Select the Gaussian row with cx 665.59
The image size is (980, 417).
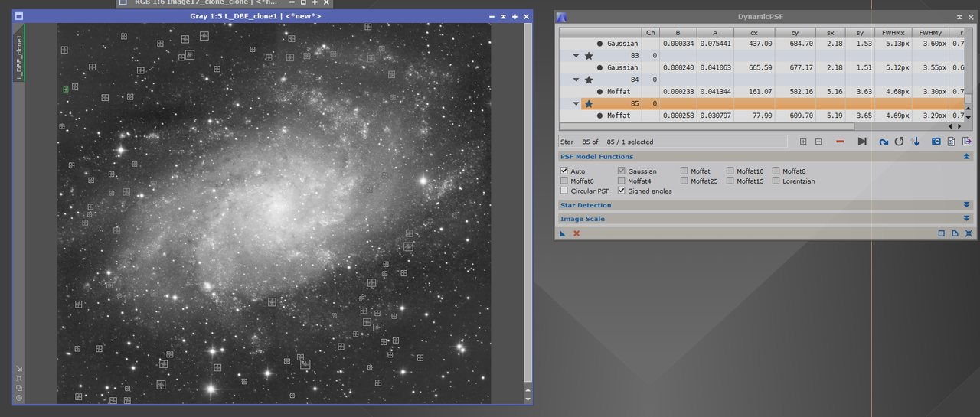click(x=762, y=67)
